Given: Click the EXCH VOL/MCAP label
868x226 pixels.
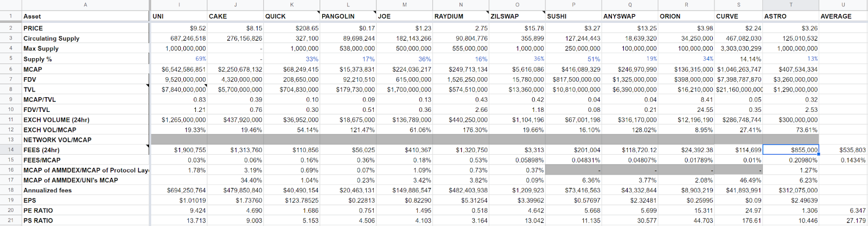Looking at the screenshot, I should point(85,130).
